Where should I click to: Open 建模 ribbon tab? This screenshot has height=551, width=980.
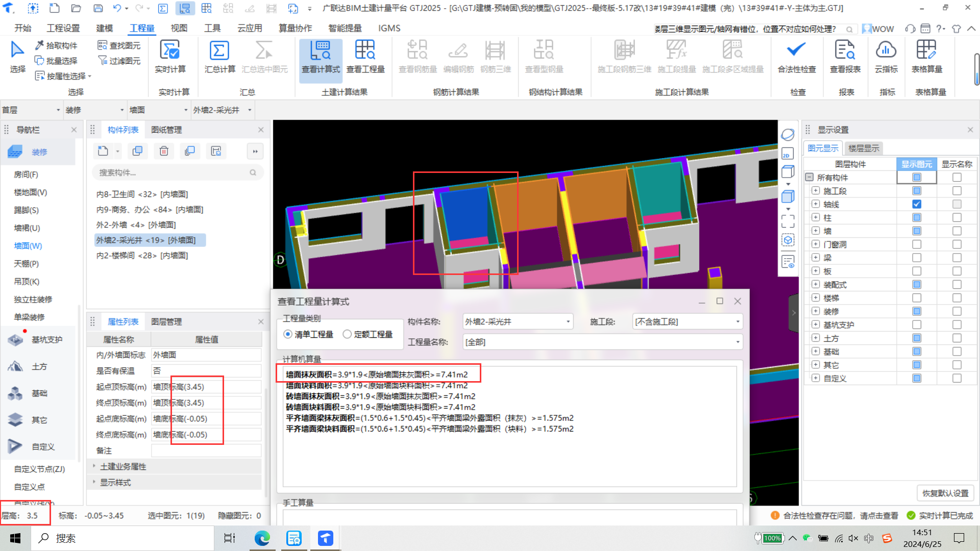tap(104, 28)
